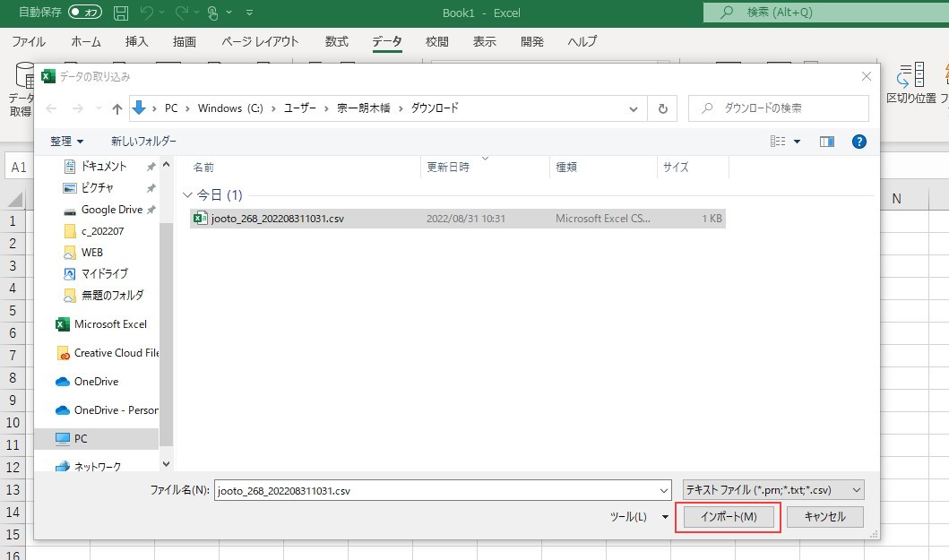Expand the view options dropdown arrow

pos(798,141)
